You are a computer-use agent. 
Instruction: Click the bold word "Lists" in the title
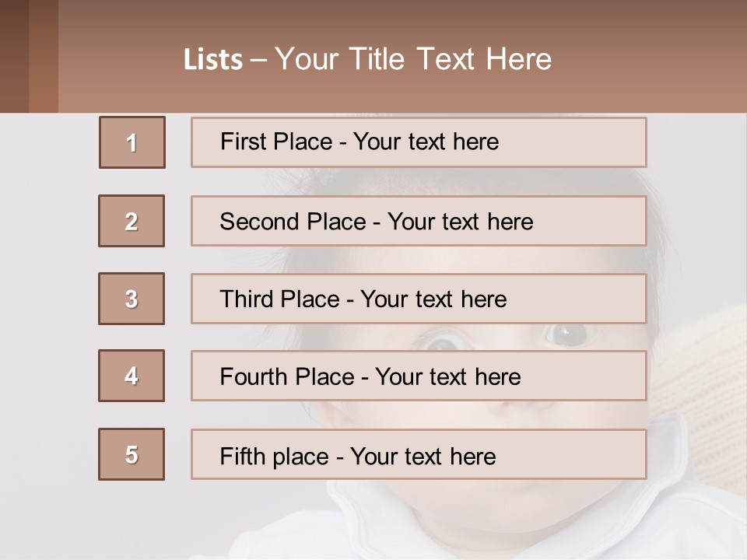pyautogui.click(x=212, y=60)
